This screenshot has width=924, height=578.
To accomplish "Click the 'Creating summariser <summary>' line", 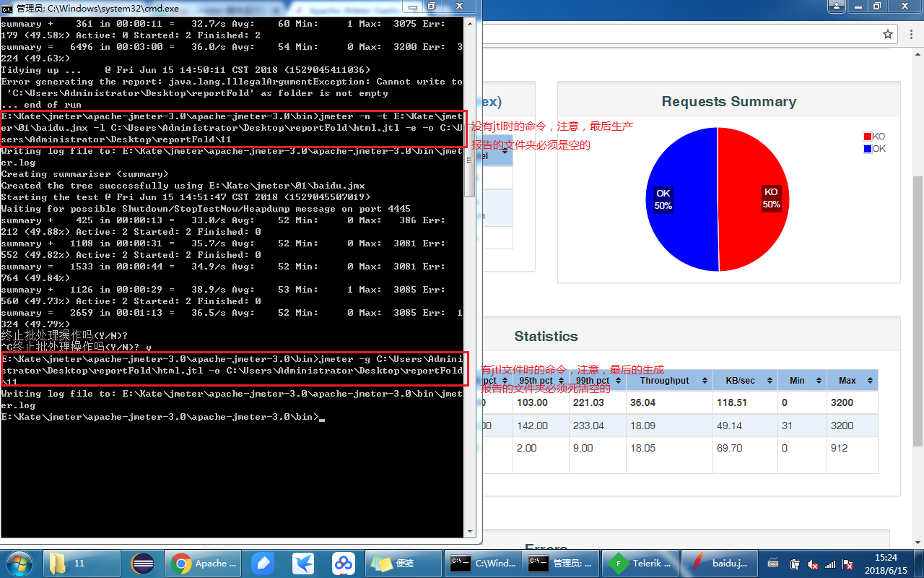I will point(84,174).
